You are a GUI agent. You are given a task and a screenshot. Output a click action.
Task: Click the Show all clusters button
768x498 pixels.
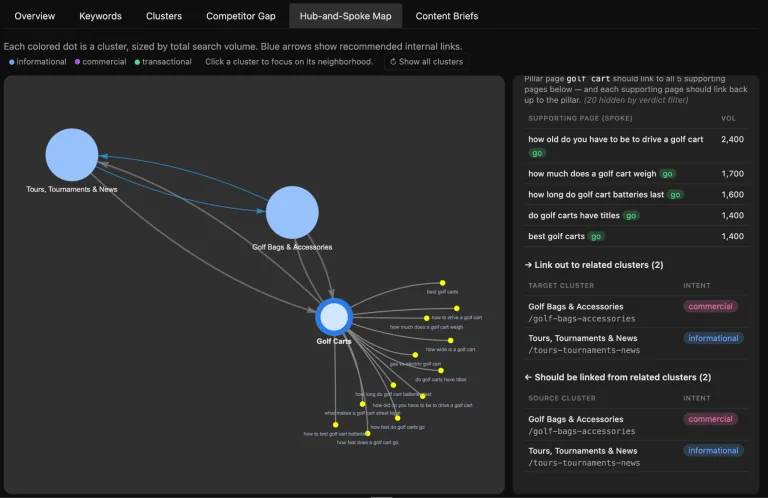point(426,62)
